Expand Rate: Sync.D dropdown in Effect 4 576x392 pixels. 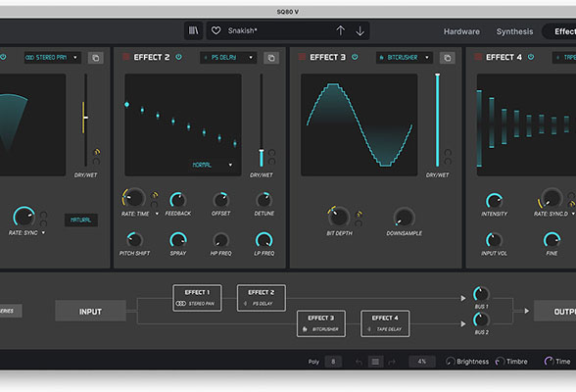pyautogui.click(x=573, y=214)
